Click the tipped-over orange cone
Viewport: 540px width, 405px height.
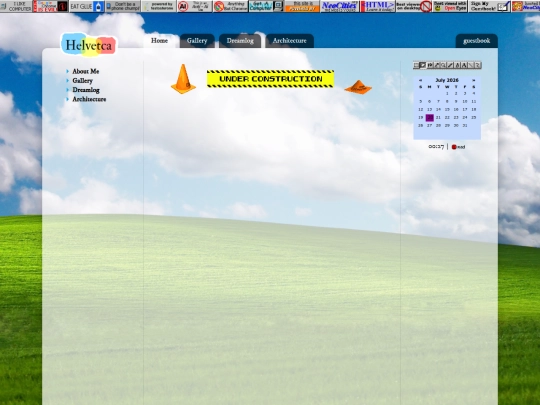coord(358,87)
